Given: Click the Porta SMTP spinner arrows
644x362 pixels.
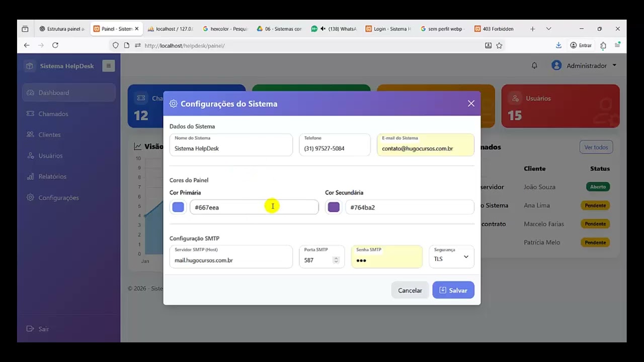Looking at the screenshot, I should 336,260.
